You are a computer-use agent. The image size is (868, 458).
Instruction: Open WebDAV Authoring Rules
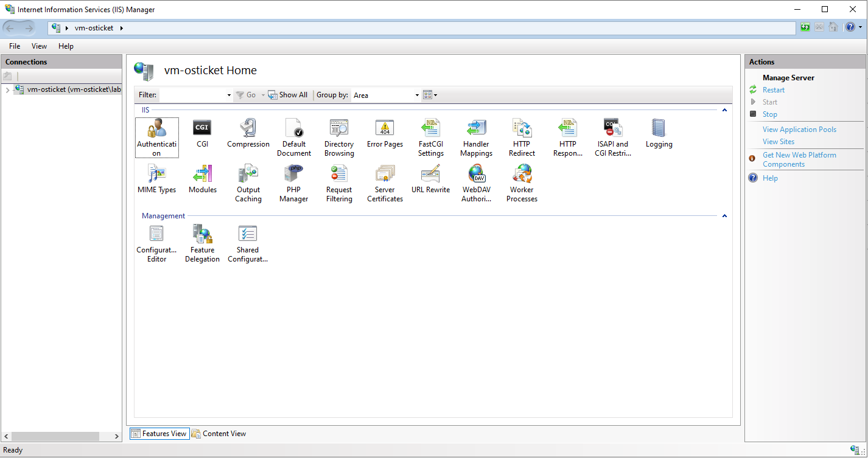pos(476,183)
